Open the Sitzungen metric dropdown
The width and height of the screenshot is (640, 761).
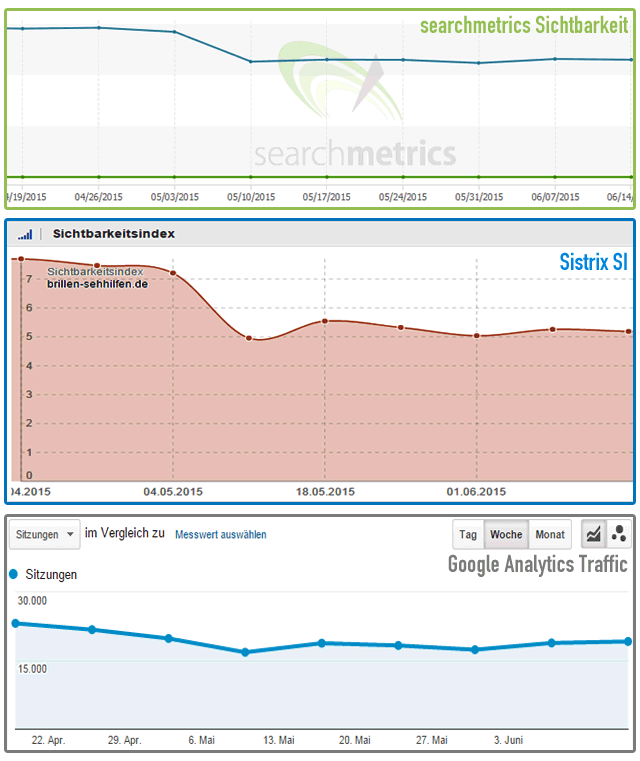[x=45, y=534]
